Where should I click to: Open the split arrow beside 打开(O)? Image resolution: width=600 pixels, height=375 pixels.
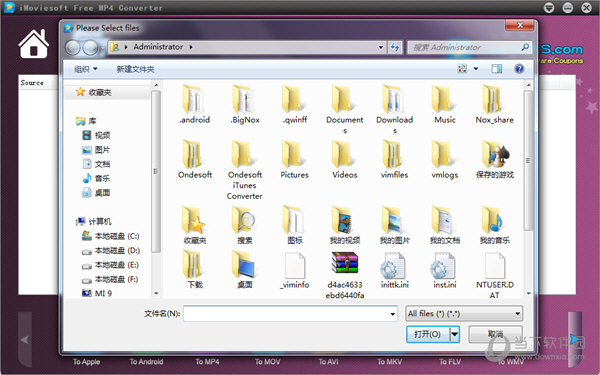[x=455, y=334]
